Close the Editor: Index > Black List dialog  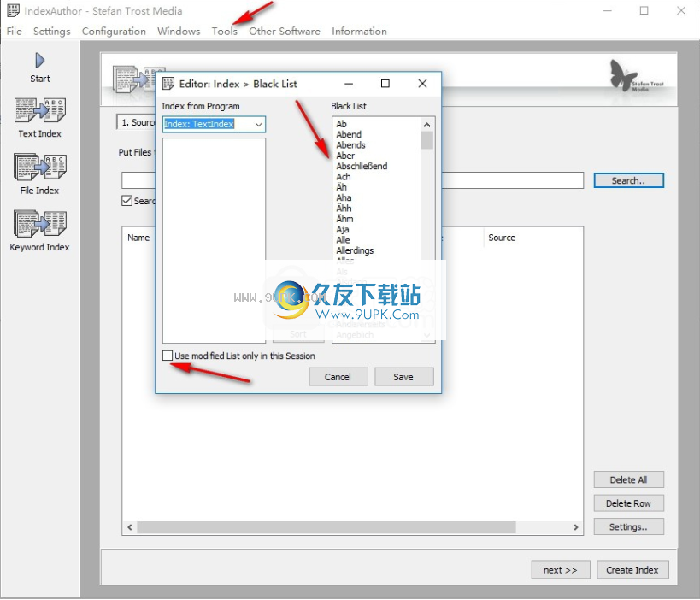[422, 84]
